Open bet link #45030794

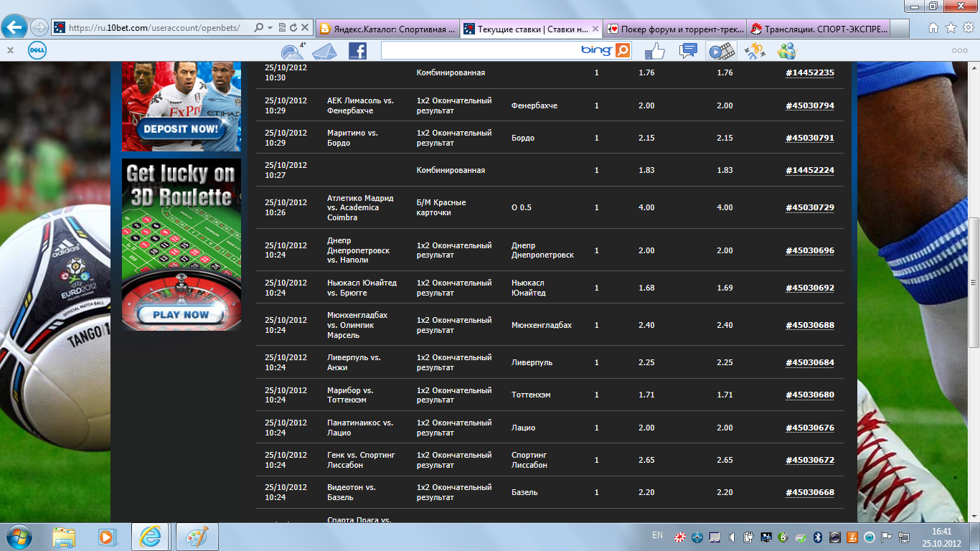pos(809,105)
